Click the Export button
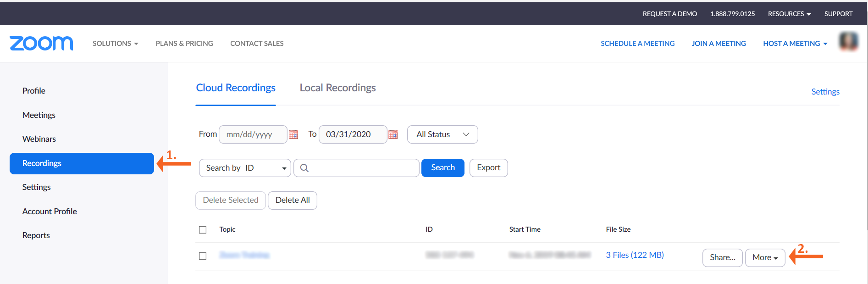868x284 pixels. click(x=488, y=168)
